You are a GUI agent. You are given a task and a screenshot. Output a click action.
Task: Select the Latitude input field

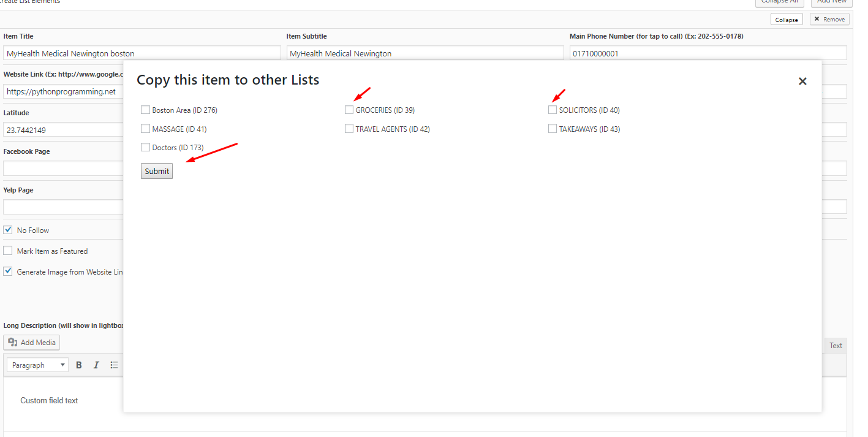64,130
